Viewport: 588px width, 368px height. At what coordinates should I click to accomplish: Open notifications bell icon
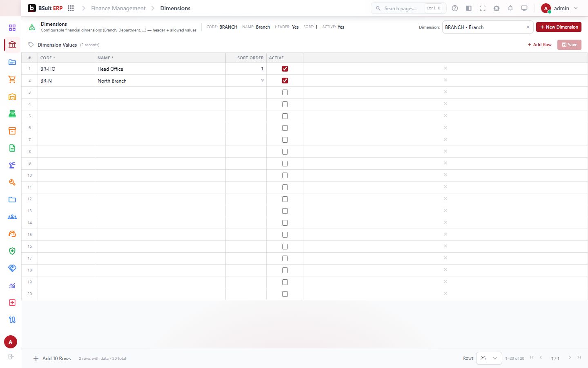pos(510,8)
